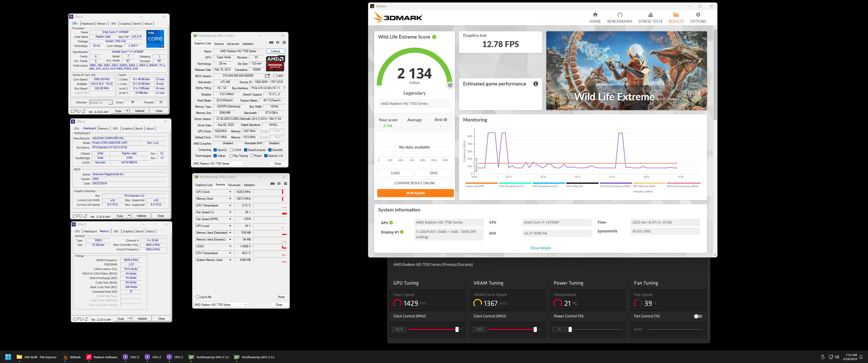Open GPU Load sensor dropdown
This screenshot has height=363, width=868.
(x=230, y=226)
